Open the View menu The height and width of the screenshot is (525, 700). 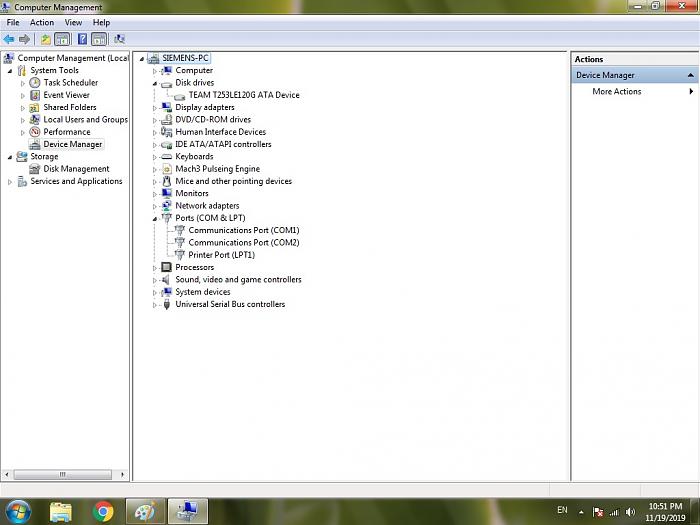pos(73,22)
